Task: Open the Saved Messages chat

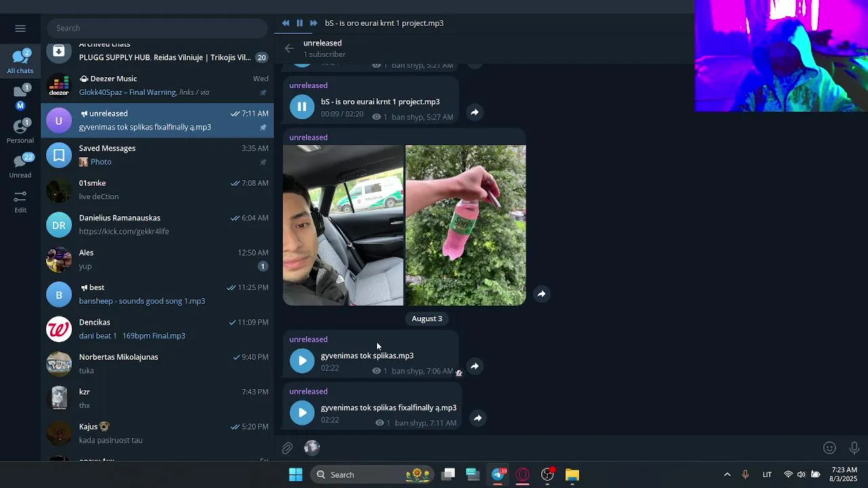Action: [157, 155]
